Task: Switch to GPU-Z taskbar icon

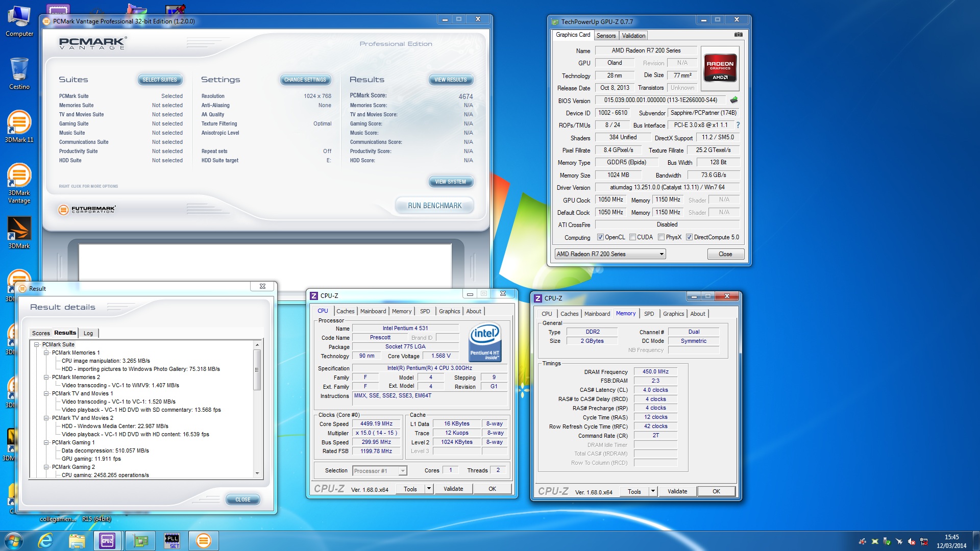Action: click(x=140, y=541)
